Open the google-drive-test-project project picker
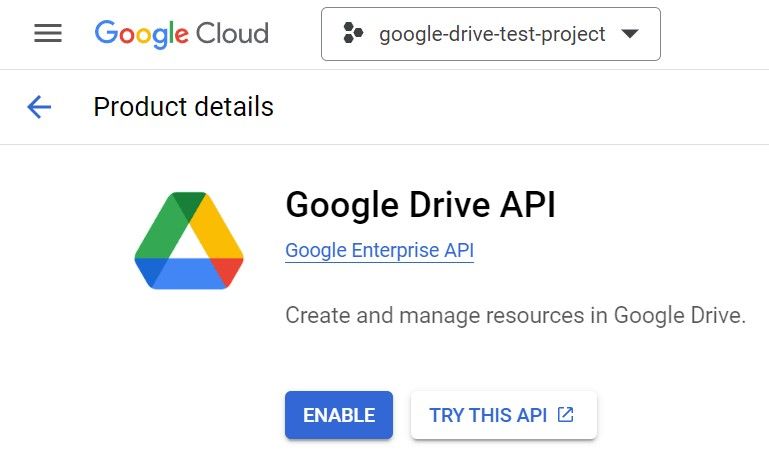Viewport: 769px width, 451px height. tap(490, 34)
